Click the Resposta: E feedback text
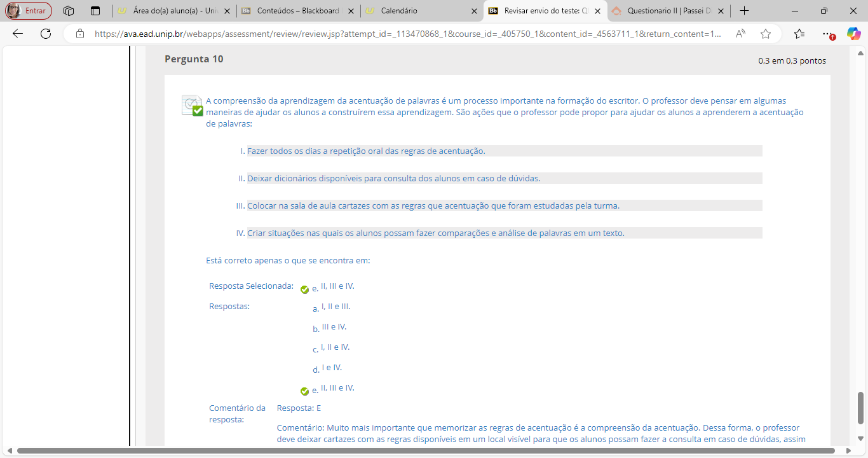The image size is (868, 458). (299, 408)
